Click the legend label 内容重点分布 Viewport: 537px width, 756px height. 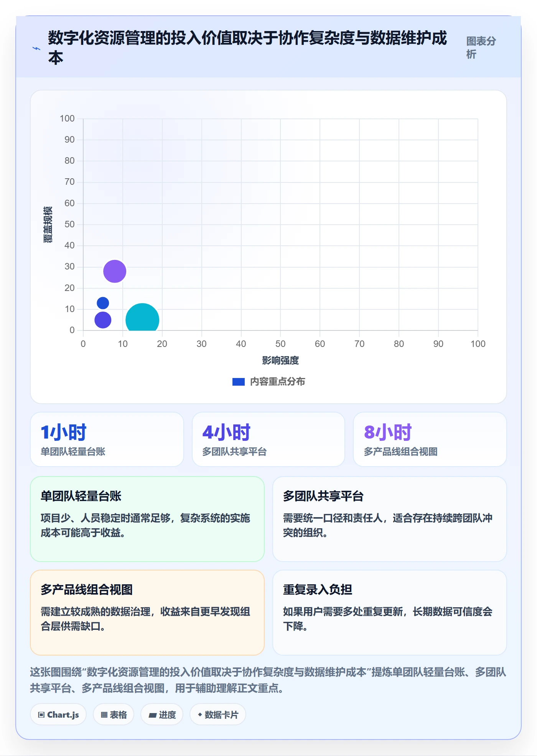point(278,382)
